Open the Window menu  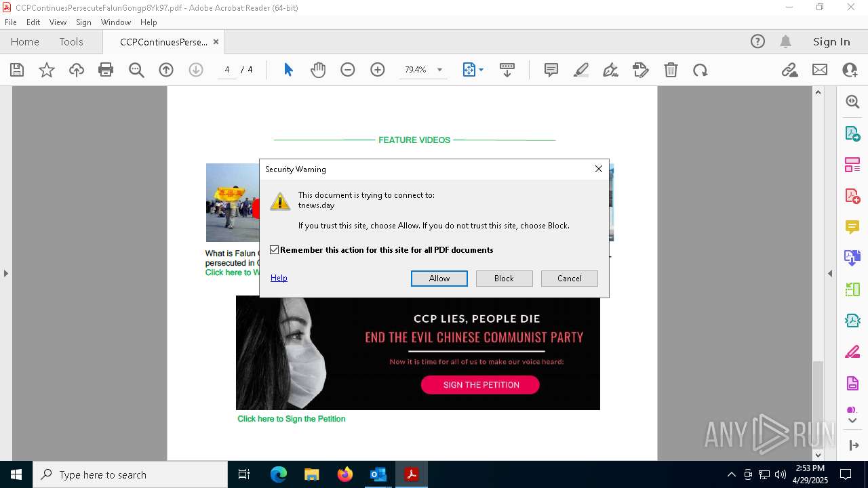[116, 22]
